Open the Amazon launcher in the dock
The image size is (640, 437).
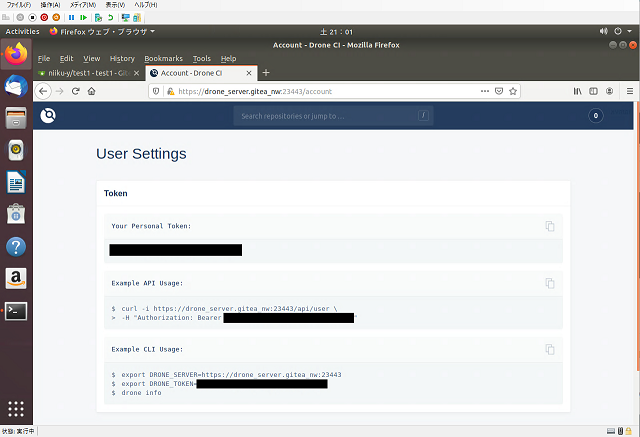click(16, 279)
